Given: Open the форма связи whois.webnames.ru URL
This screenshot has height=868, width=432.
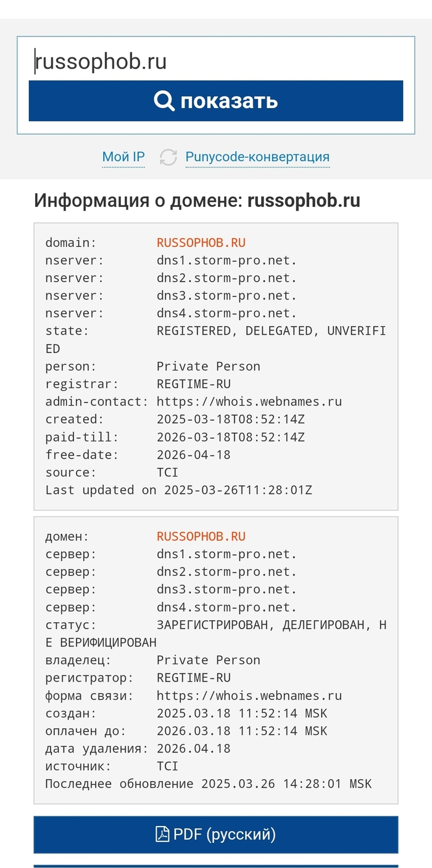Looking at the screenshot, I should click(249, 696).
